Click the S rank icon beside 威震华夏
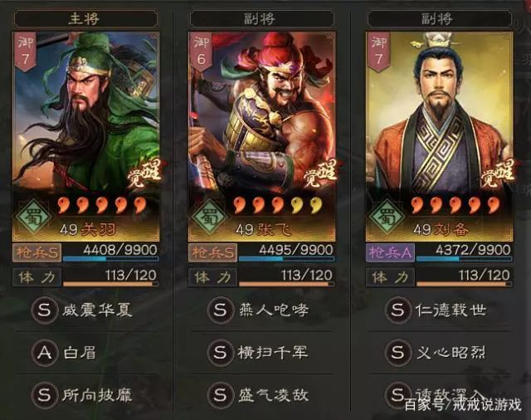The width and height of the screenshot is (531, 420). [44, 310]
